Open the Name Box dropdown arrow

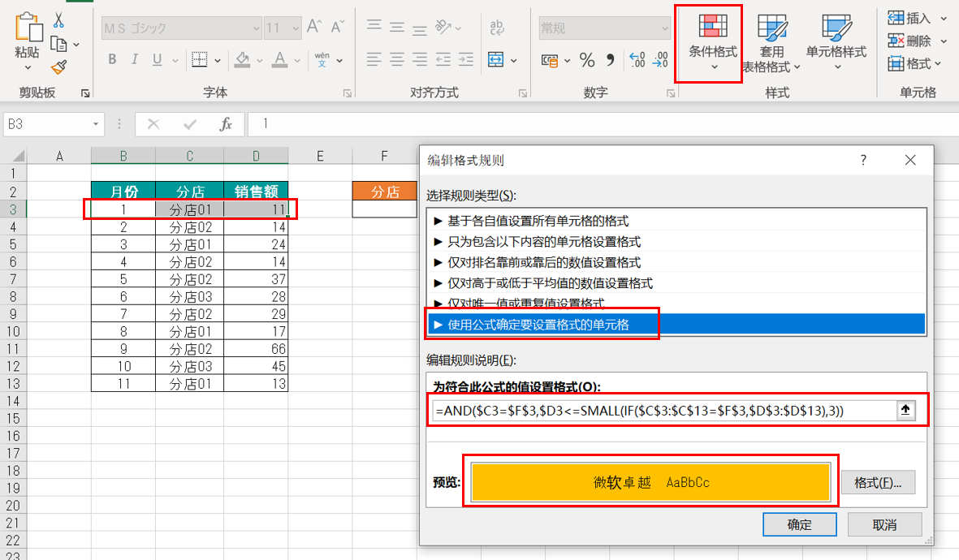[95, 124]
